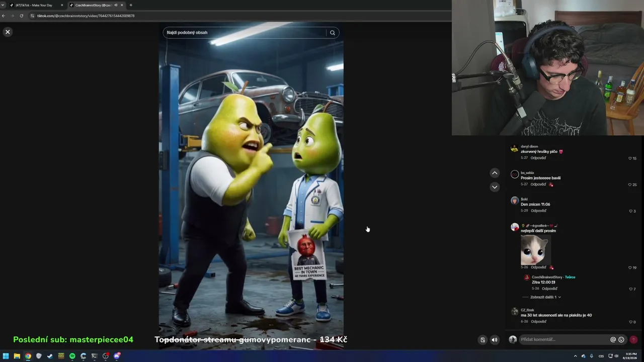
Task: Go to the next video with down arrow
Action: [495, 187]
